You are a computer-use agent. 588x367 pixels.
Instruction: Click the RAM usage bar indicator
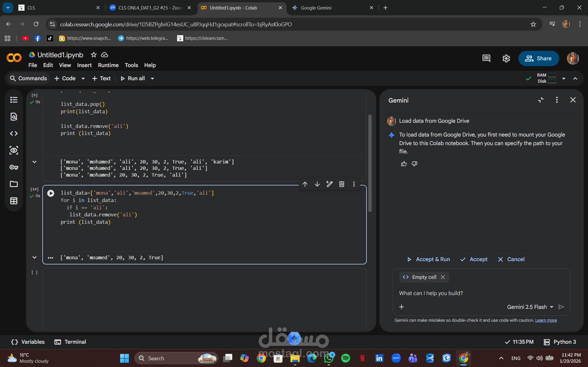(x=552, y=75)
